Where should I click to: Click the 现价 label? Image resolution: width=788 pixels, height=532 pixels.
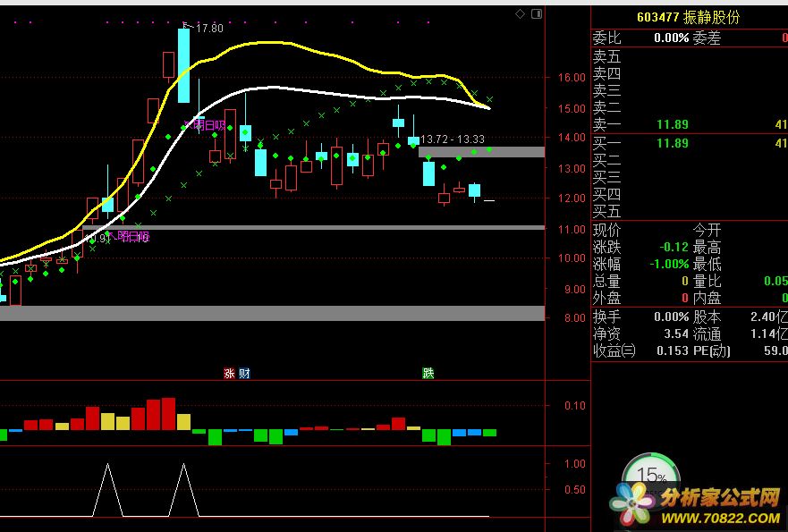click(607, 231)
